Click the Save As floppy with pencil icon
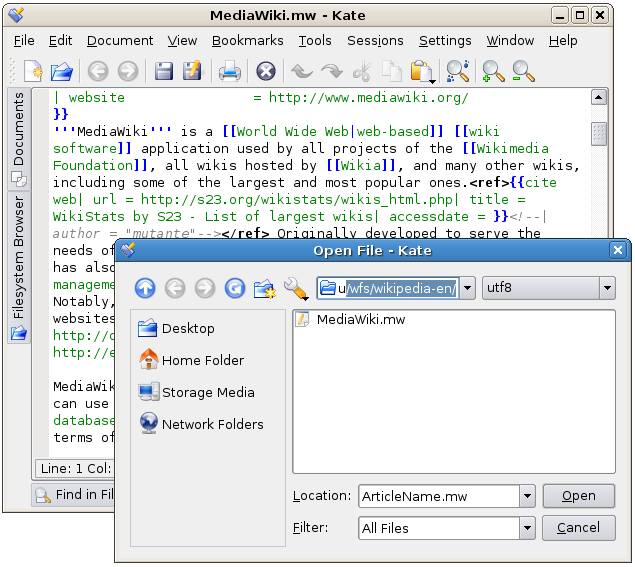Viewport: 635px width, 567px height. coord(192,70)
